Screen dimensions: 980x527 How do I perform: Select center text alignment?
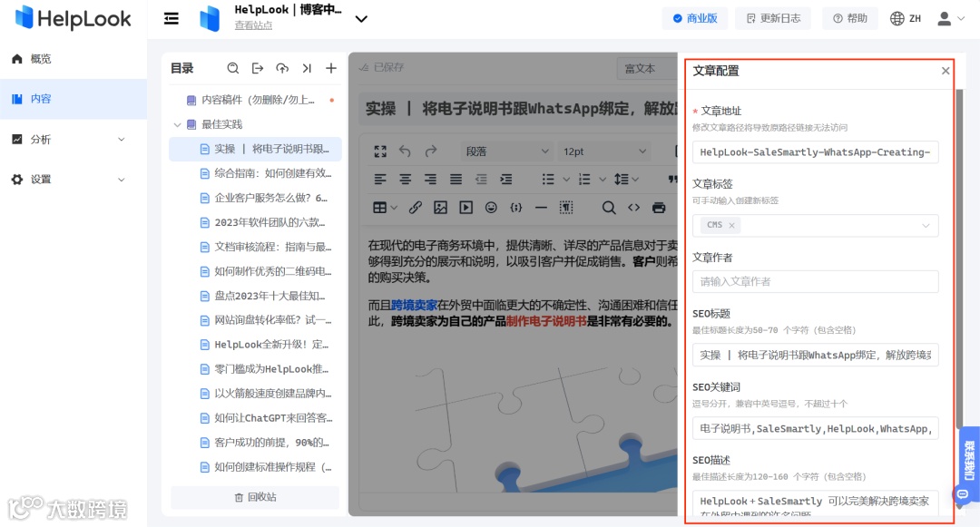pyautogui.click(x=407, y=179)
